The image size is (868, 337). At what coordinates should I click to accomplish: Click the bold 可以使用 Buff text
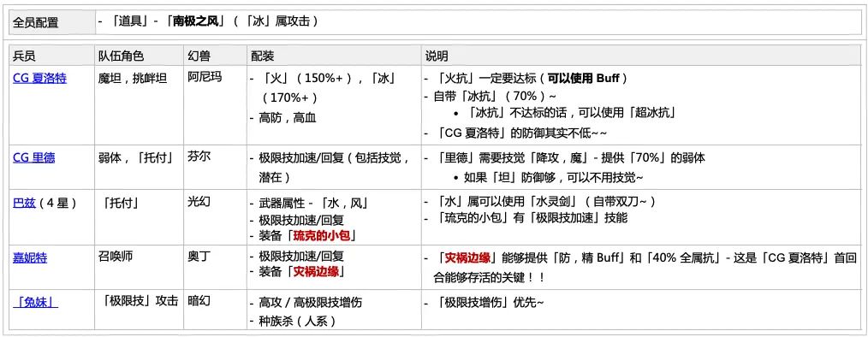tap(584, 78)
